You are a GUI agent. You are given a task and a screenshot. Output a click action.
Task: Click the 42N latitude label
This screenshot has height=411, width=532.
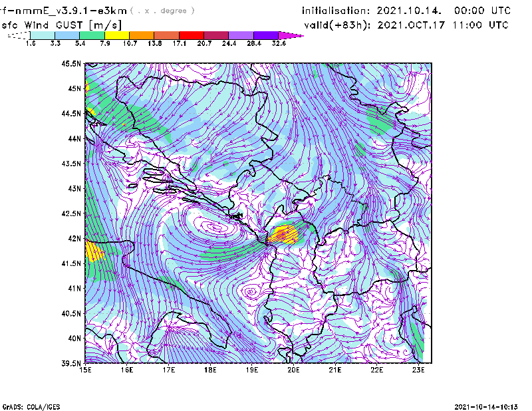pyautogui.click(x=74, y=239)
